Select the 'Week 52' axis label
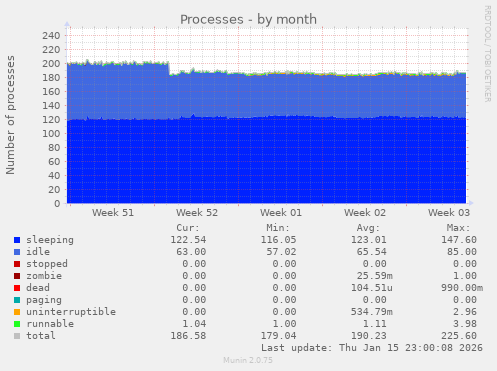The image size is (497, 371). pyautogui.click(x=197, y=213)
